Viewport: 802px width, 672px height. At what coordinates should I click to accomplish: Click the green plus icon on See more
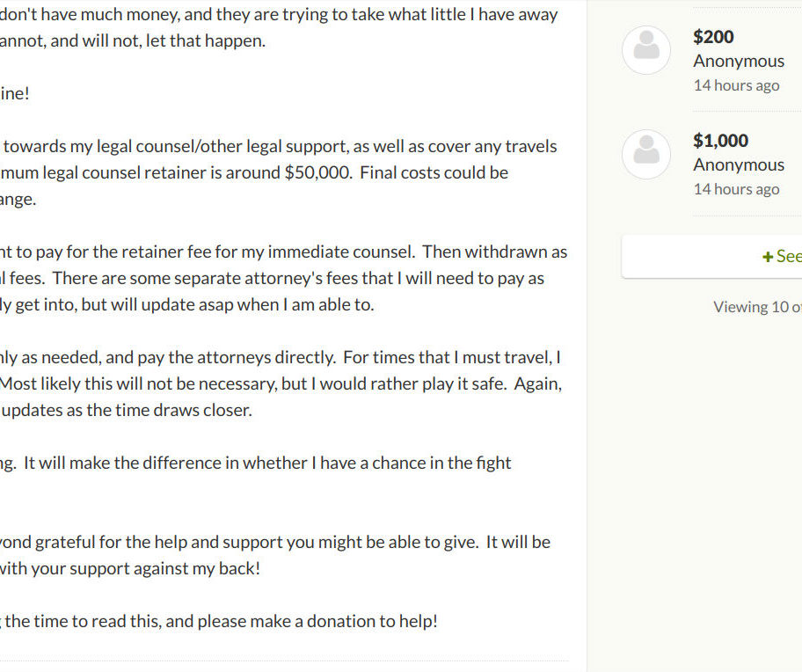(x=767, y=257)
